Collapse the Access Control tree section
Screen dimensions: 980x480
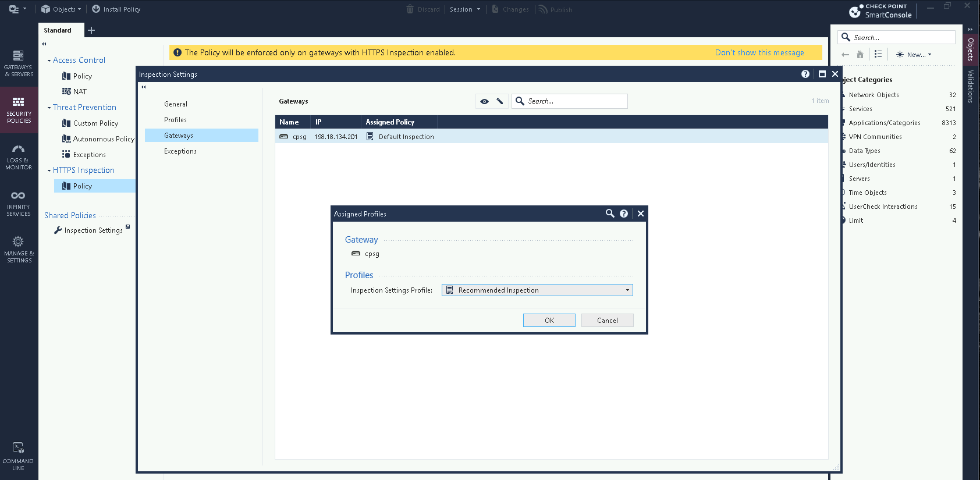tap(49, 61)
